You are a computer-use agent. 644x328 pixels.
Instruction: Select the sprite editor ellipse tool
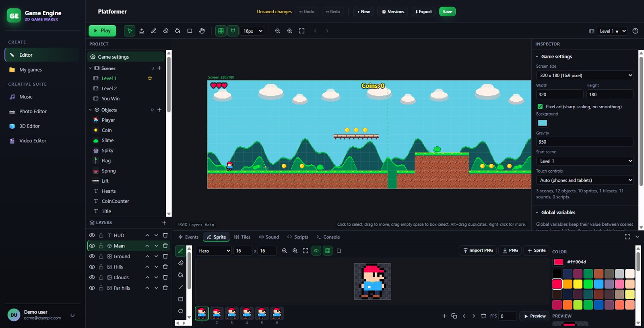(181, 311)
